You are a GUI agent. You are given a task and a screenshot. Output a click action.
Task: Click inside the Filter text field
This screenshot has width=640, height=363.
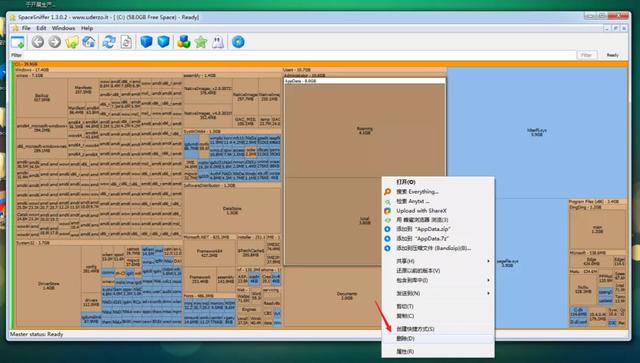pos(298,55)
